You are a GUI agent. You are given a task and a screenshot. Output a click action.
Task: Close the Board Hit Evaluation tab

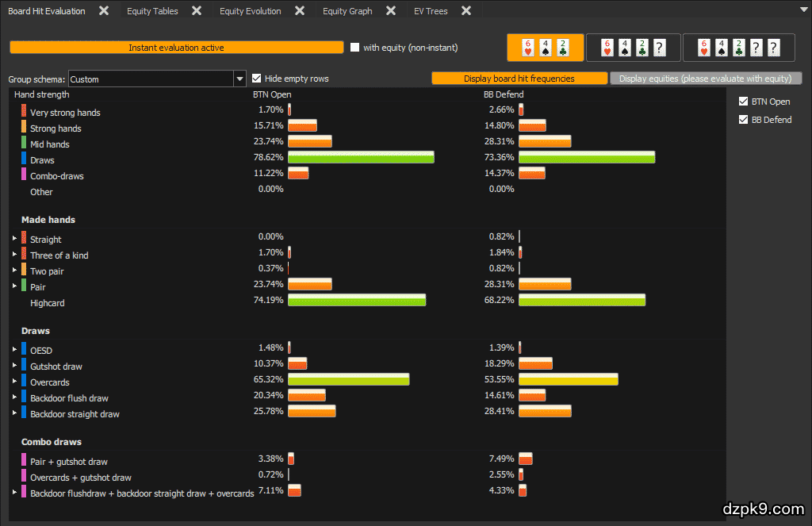pos(104,11)
